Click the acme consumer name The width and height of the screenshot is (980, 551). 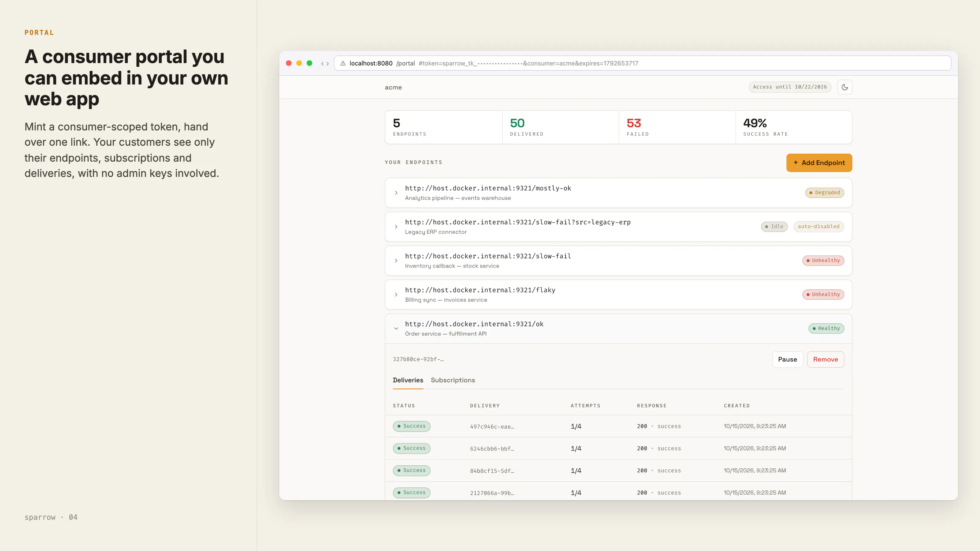coord(393,88)
